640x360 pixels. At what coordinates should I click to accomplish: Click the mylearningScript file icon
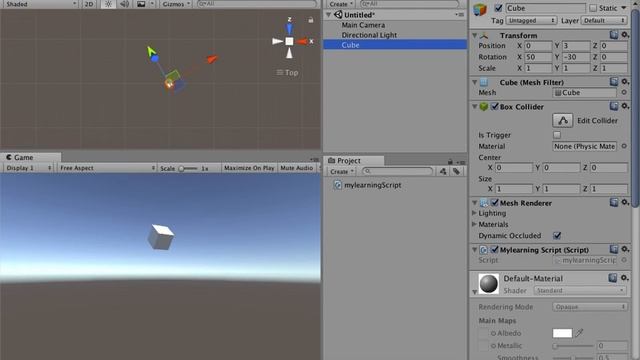coord(338,185)
